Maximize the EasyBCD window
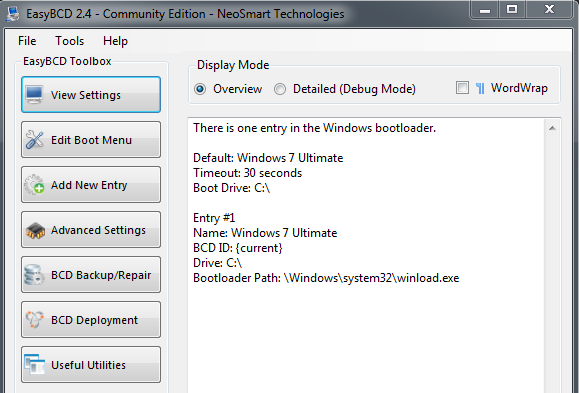The image size is (579, 393). point(512,9)
